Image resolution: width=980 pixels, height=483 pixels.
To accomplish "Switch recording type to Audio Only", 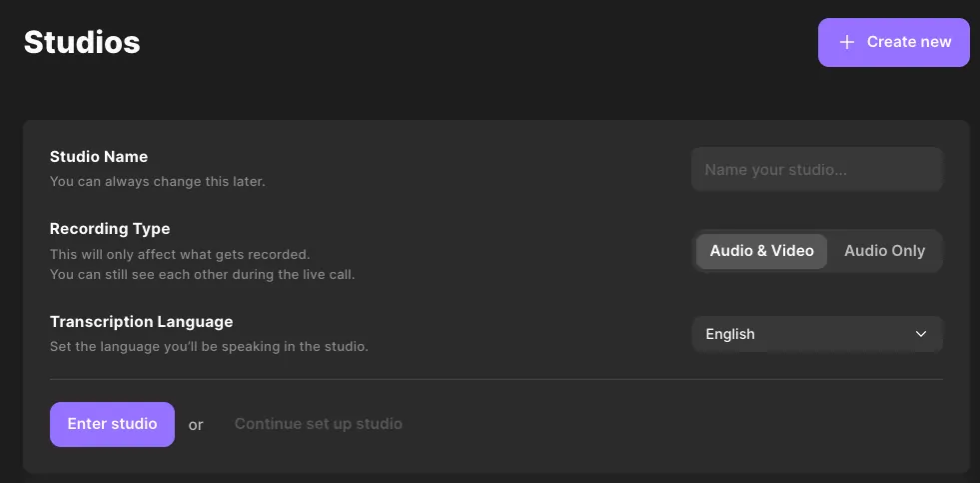I will click(884, 251).
